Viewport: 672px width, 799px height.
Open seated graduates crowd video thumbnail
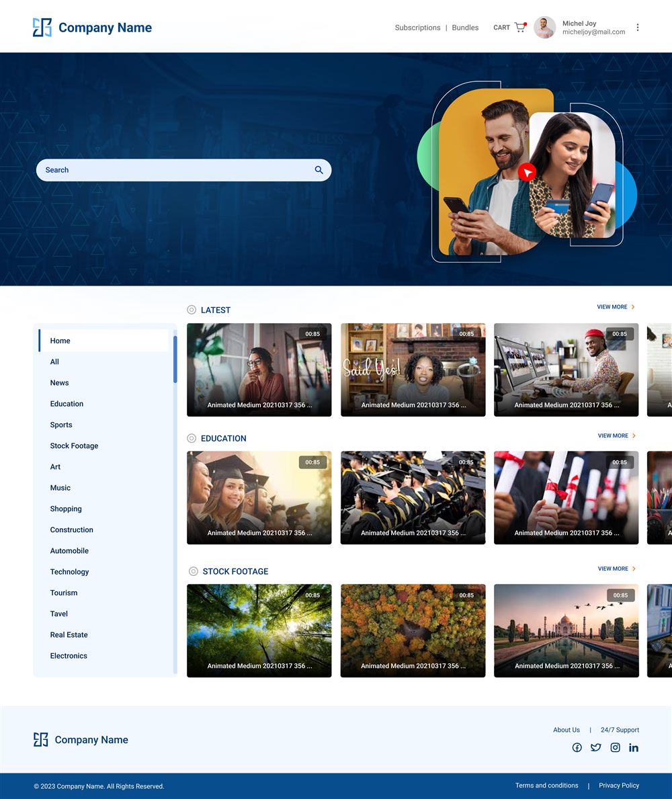click(x=413, y=497)
